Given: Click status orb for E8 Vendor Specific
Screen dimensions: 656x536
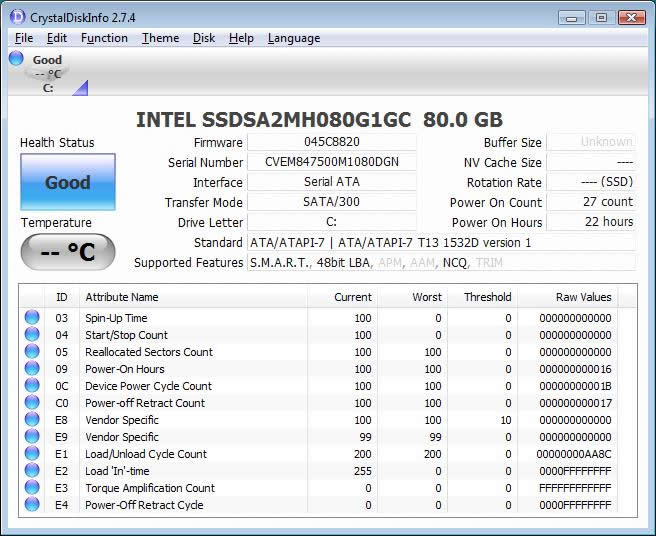Looking at the screenshot, I should pos(32,420).
